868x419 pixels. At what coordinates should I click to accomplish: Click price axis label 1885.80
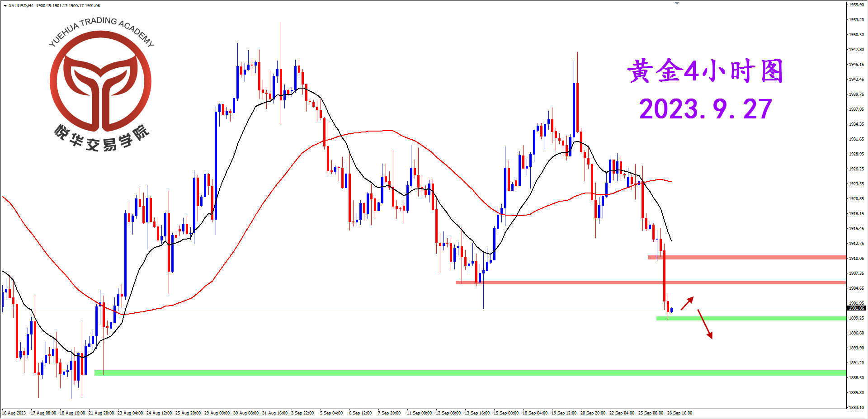pyautogui.click(x=856, y=393)
